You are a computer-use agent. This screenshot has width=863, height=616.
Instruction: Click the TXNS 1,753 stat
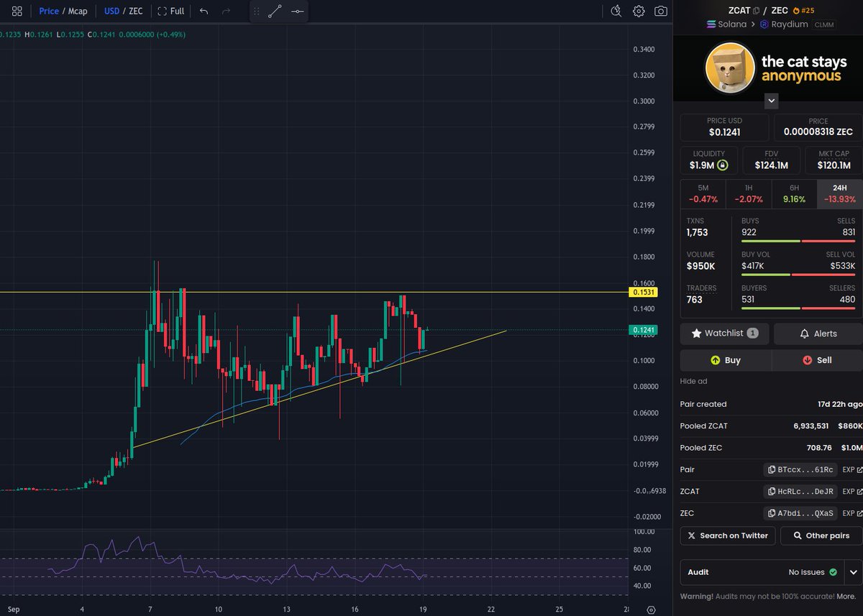click(x=698, y=227)
